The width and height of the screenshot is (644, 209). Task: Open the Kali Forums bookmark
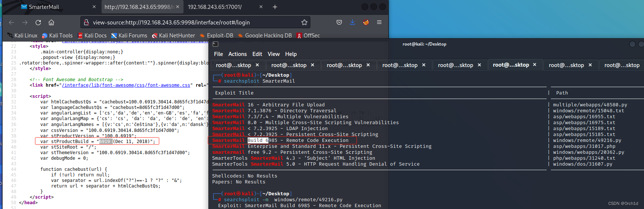pyautogui.click(x=129, y=36)
